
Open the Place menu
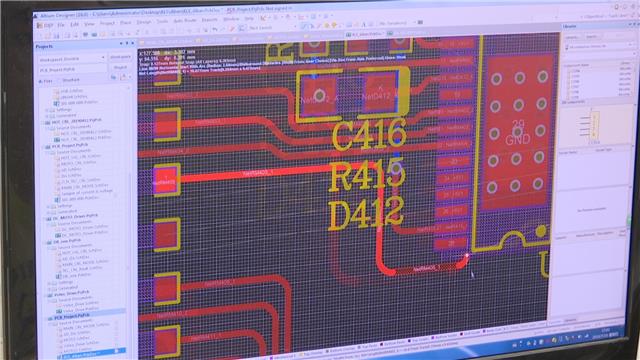125,23
